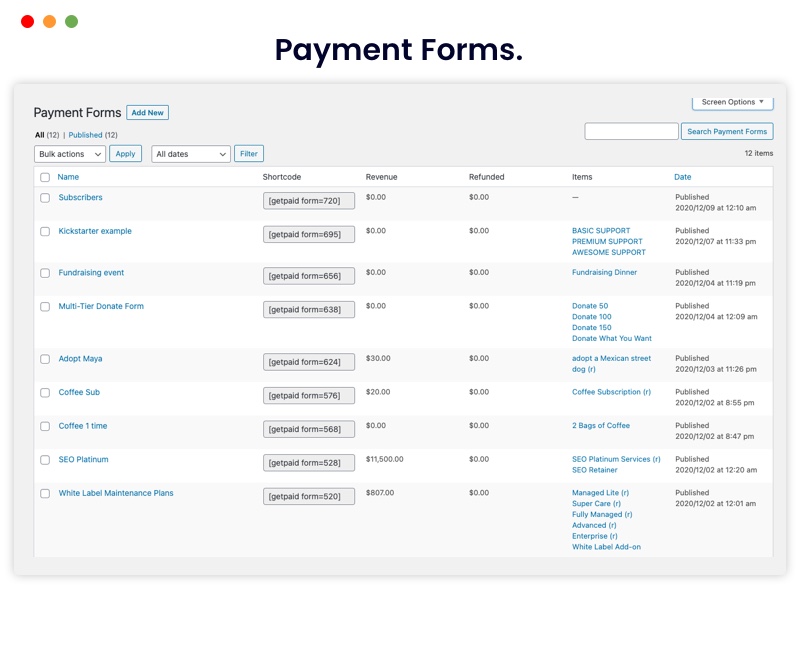Open the Managed Lite (r) item

601,493
